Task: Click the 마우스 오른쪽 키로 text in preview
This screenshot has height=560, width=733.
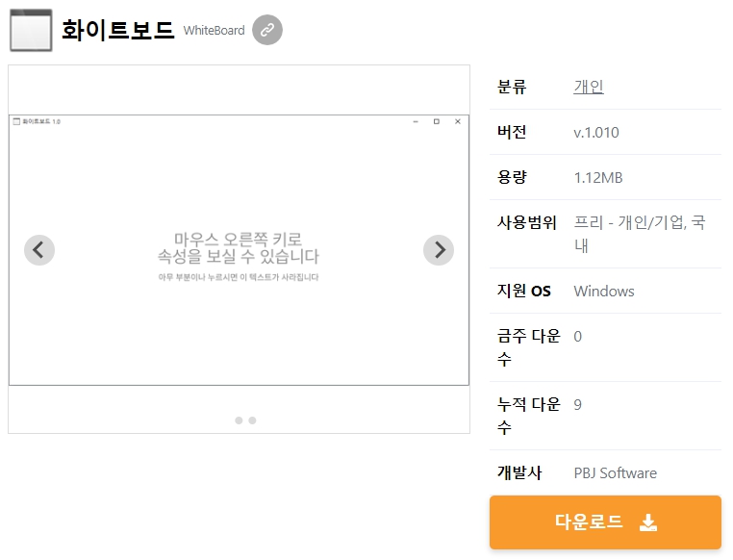Action: click(239, 239)
